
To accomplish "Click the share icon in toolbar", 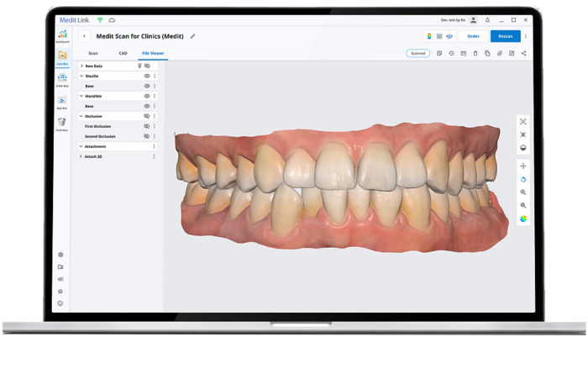I will click(524, 53).
